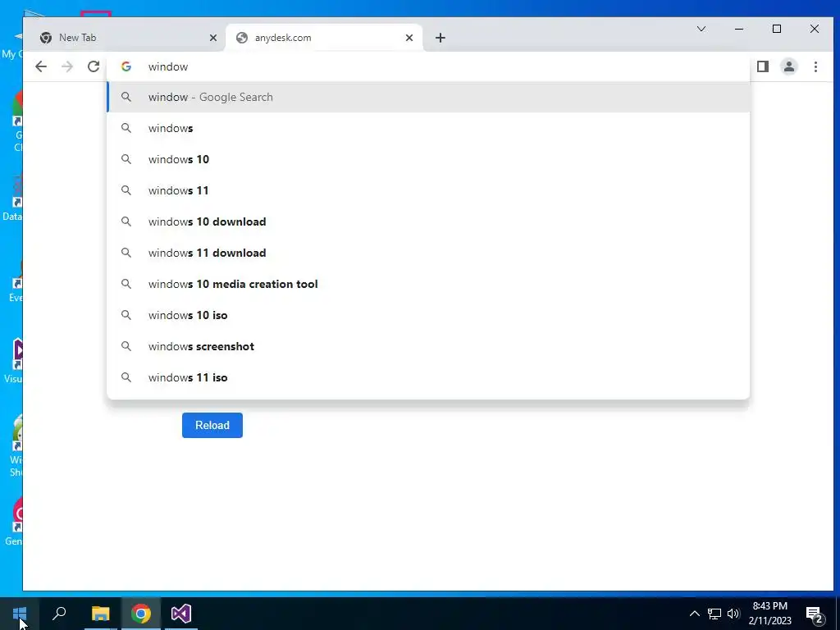Click the search icon beside 'windows screenshot'
Image resolution: width=840 pixels, height=630 pixels.
click(126, 346)
